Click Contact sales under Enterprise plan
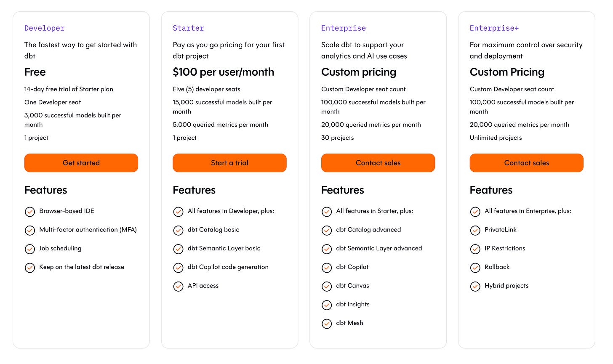This screenshot has width=613, height=364. click(378, 163)
